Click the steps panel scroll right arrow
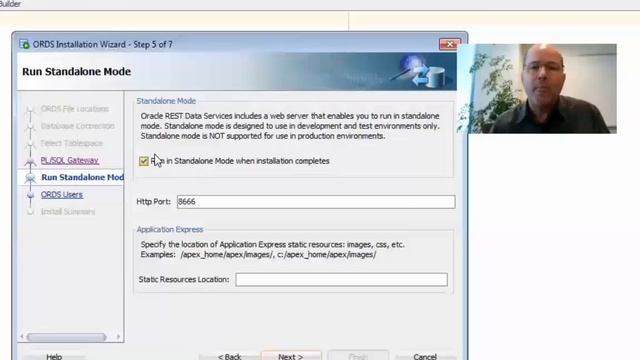 click(118, 337)
